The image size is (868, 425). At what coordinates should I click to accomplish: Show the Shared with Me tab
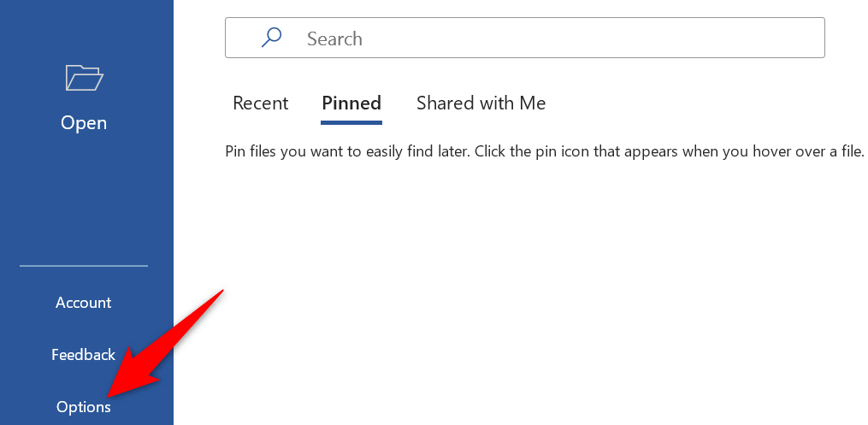click(481, 103)
